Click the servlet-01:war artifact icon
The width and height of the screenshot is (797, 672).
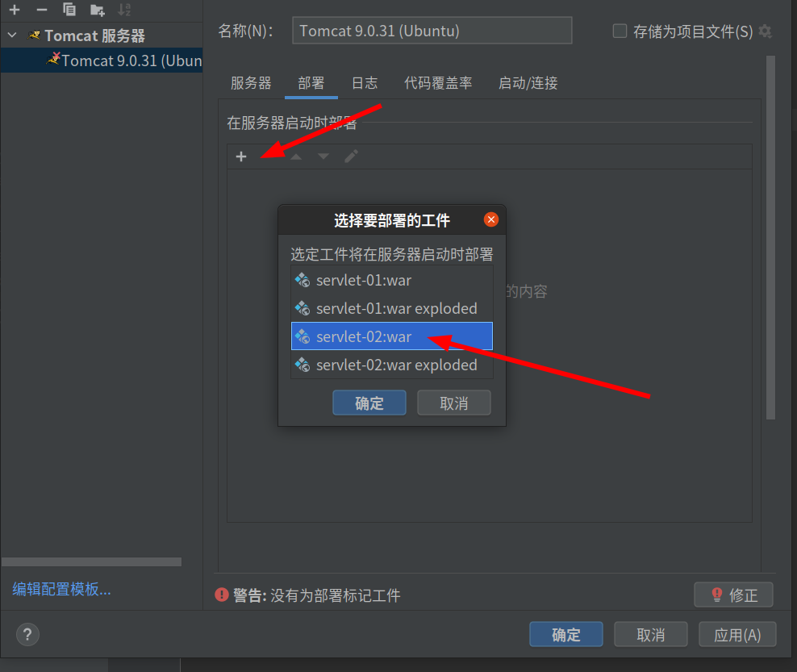(303, 280)
